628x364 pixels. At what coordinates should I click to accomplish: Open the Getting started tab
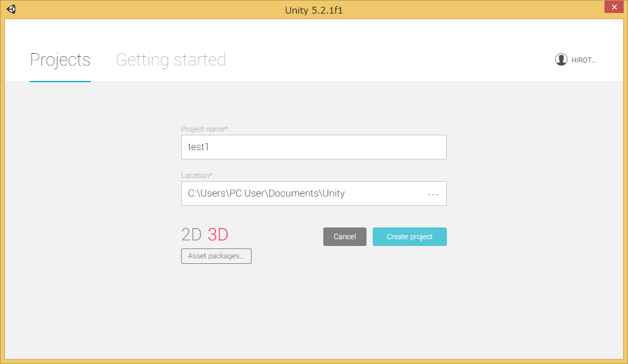(x=171, y=60)
